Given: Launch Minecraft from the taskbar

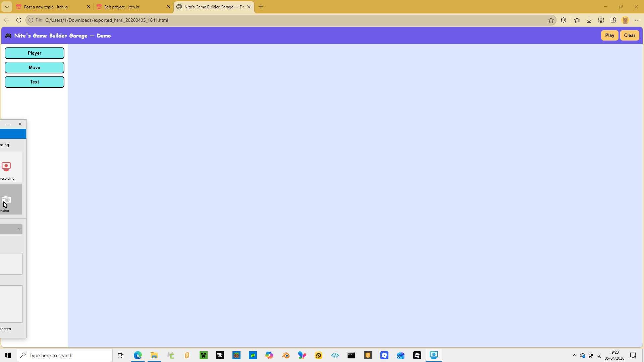Looking at the screenshot, I should [x=204, y=355].
